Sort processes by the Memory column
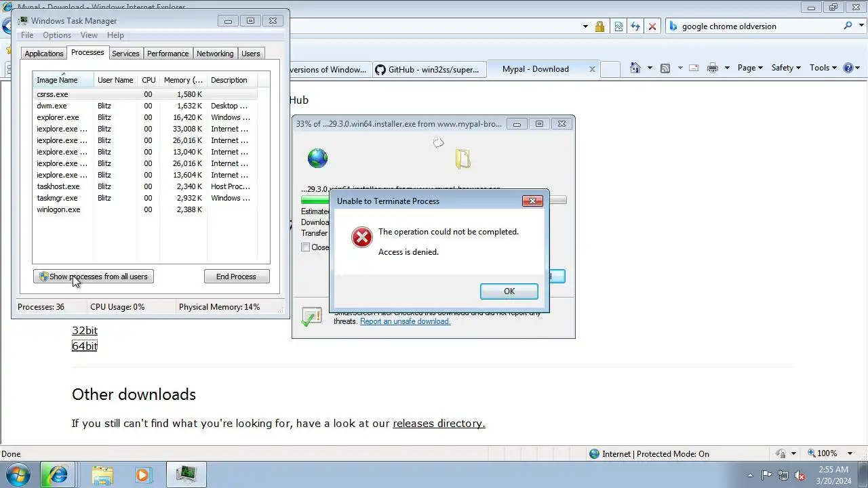The image size is (868, 488). click(183, 80)
